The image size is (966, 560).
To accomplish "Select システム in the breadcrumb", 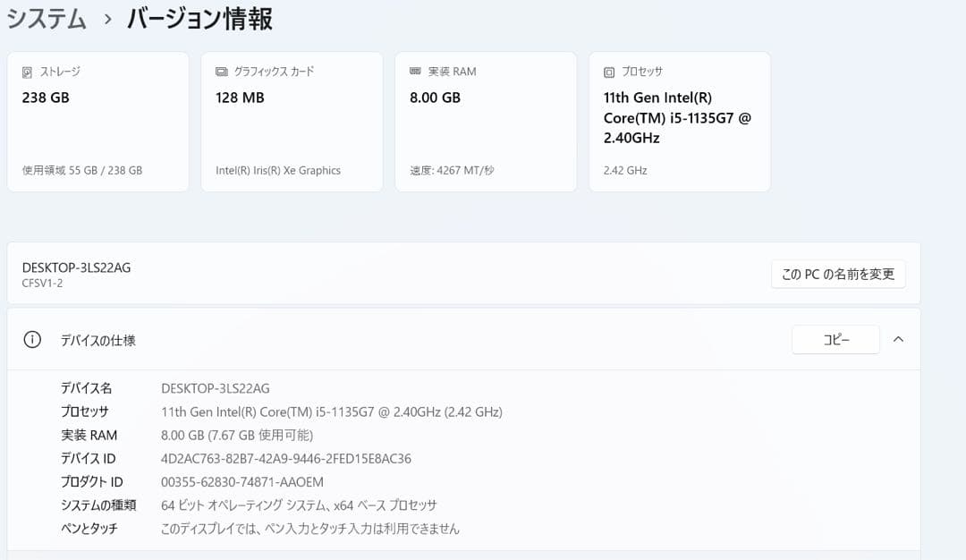I will [47, 17].
